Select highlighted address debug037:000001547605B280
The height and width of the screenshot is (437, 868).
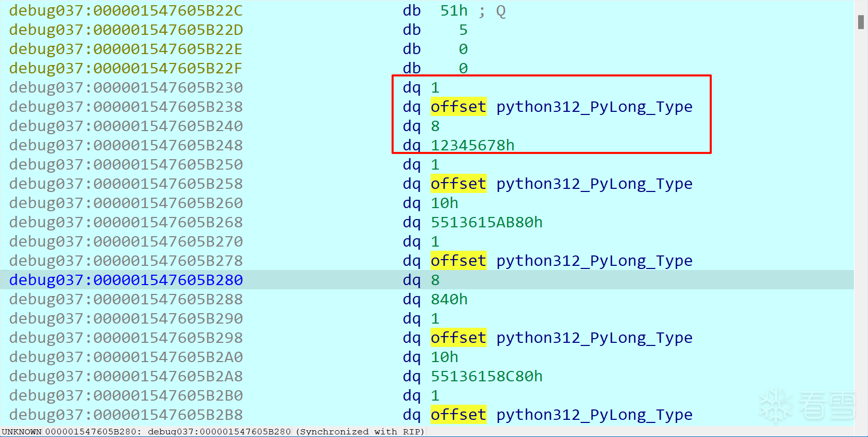126,280
